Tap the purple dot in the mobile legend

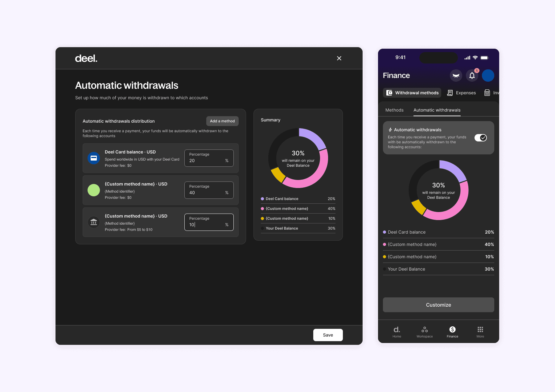(x=384, y=232)
